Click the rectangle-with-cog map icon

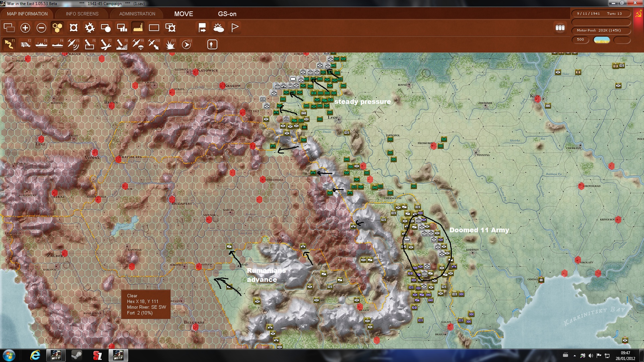pos(170,27)
